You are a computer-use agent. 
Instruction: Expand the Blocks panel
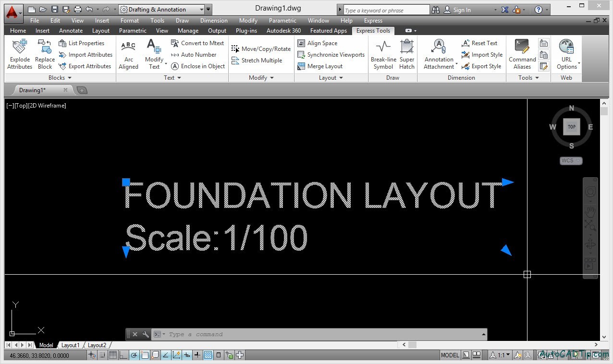point(60,78)
